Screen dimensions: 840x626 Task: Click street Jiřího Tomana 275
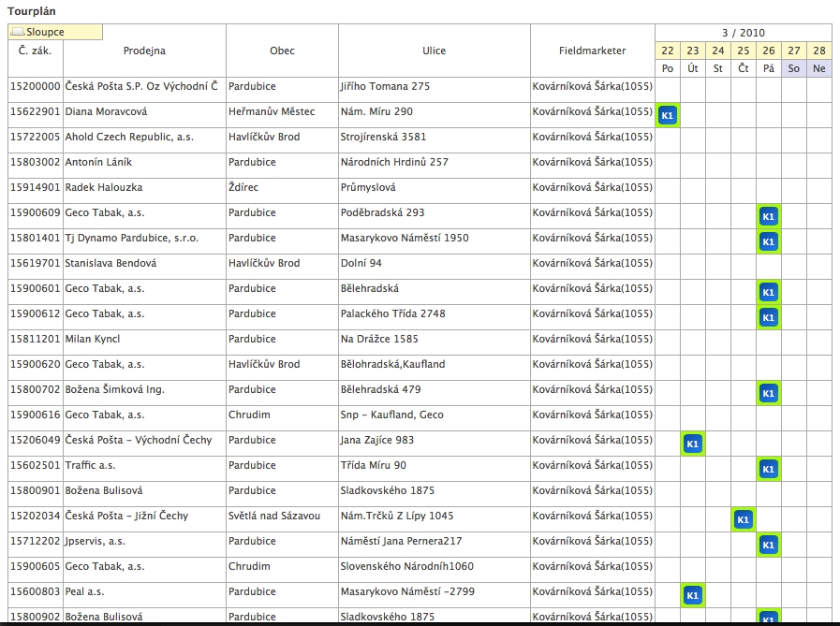[385, 86]
